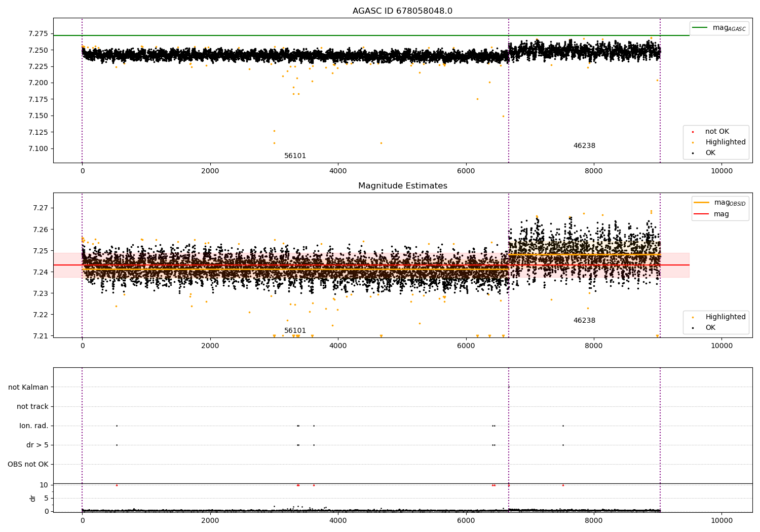760x532 pixels.
Task: Click the "56101" obsid label in the top plot
Action: click(295, 156)
